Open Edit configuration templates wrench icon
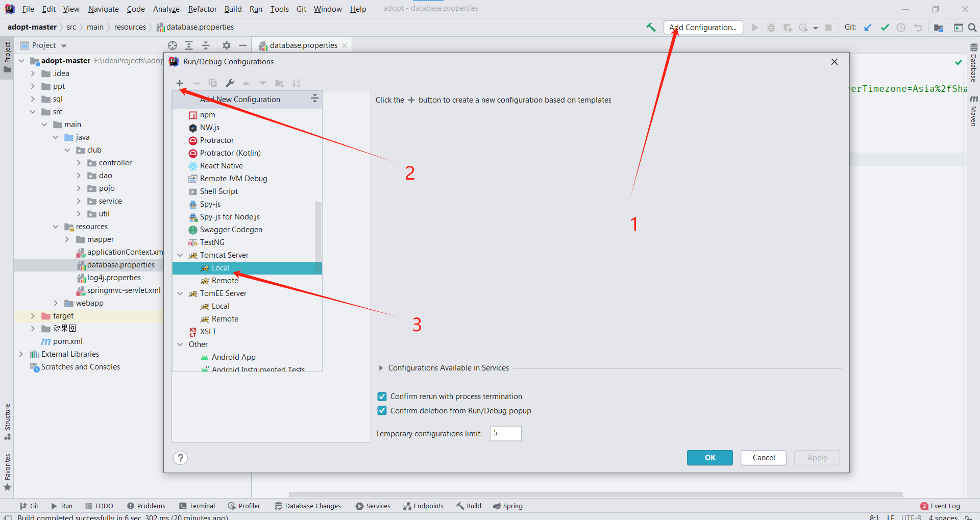 point(230,83)
